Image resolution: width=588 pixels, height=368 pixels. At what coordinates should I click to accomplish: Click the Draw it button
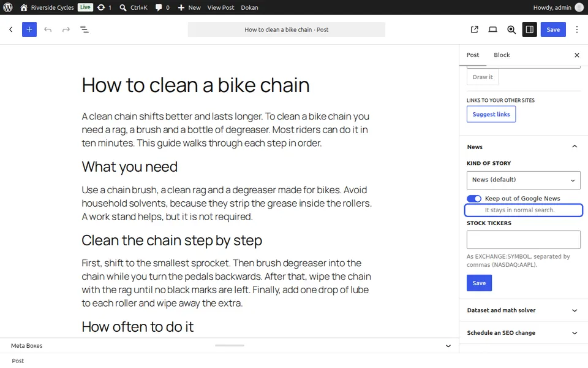pos(483,77)
